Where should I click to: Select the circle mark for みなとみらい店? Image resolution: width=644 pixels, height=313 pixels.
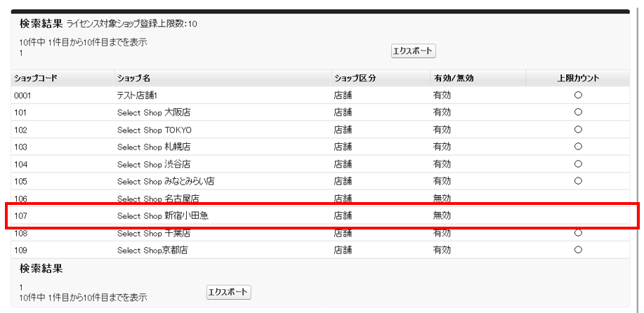click(x=578, y=181)
